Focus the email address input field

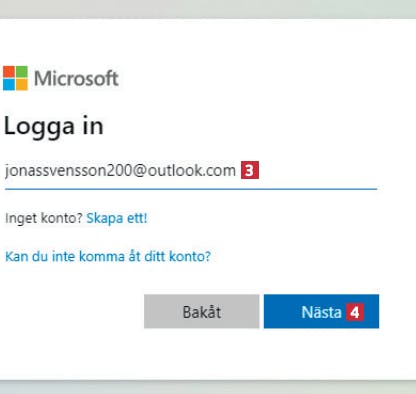point(191,172)
